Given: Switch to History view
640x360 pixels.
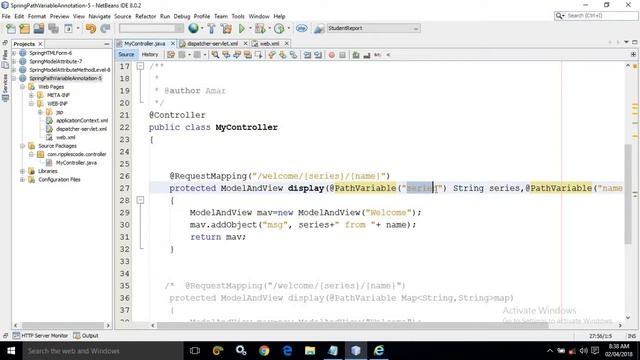Looking at the screenshot, I should [x=150, y=55].
